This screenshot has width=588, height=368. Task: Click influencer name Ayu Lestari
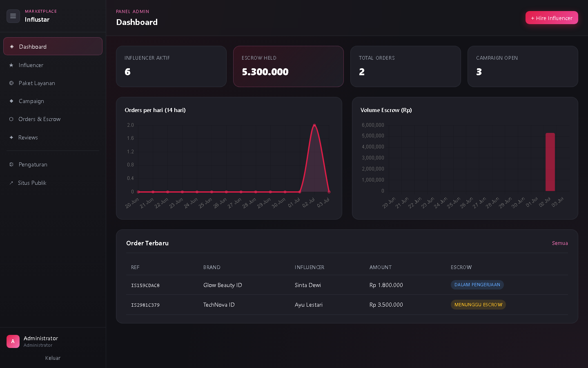(x=309, y=305)
